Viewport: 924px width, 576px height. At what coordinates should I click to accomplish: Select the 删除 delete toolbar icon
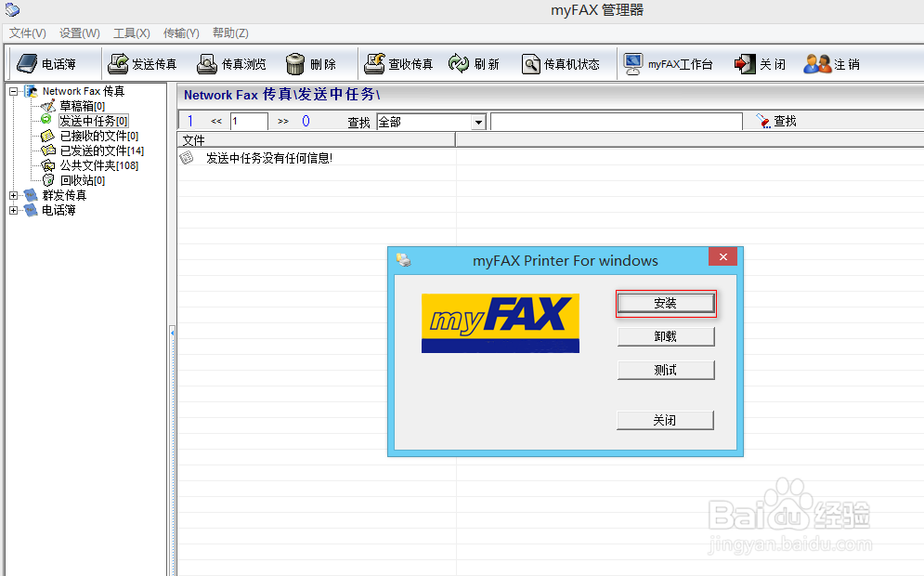312,63
